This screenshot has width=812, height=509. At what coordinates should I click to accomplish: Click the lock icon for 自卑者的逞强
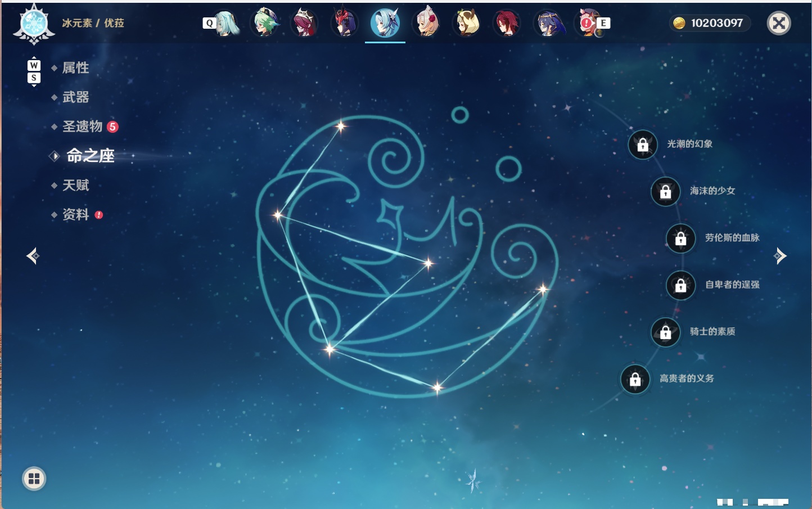click(680, 286)
